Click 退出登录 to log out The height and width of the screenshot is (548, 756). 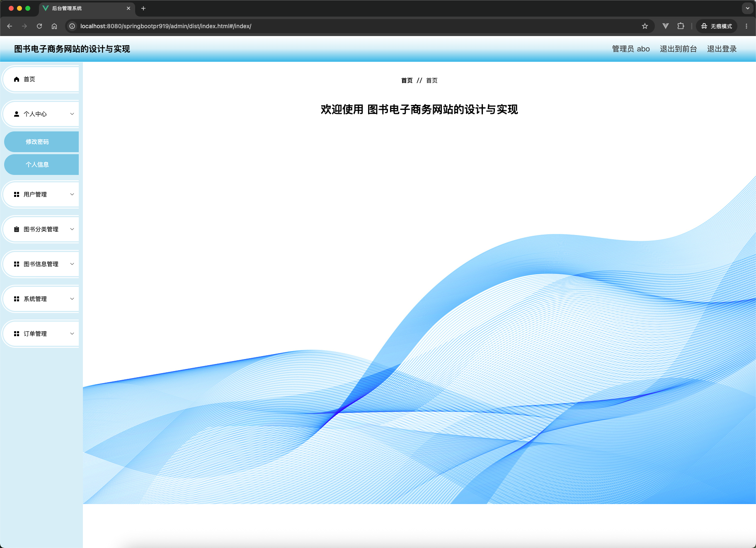722,49
